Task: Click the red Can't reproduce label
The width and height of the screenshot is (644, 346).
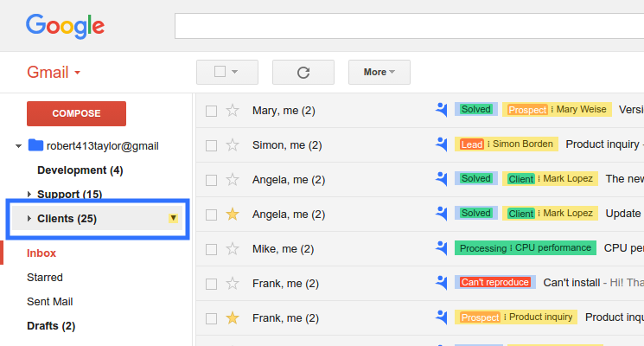Action: (495, 282)
